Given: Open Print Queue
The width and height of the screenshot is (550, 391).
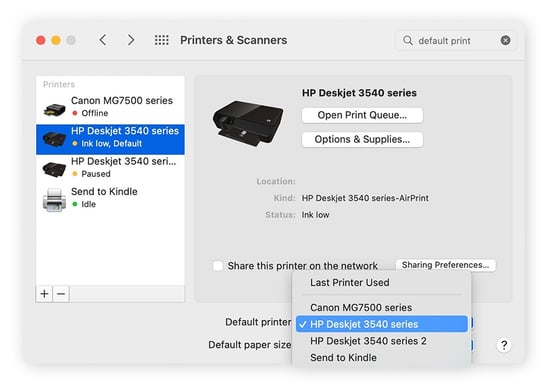Looking at the screenshot, I should pos(362,115).
